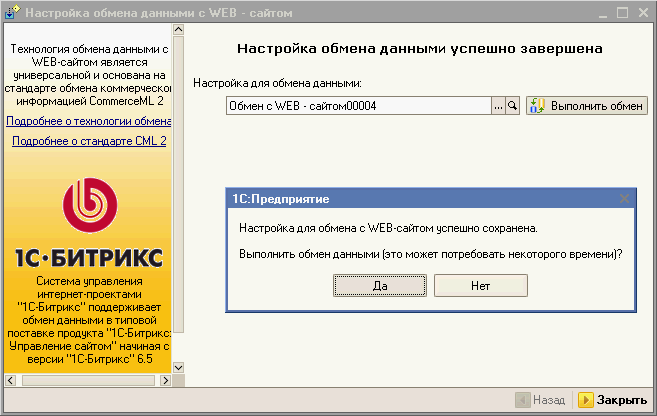This screenshot has width=657, height=416.
Task: Click text Настройка для обмена с WEB-сайтом успешно сохранена
Action: 388,228
